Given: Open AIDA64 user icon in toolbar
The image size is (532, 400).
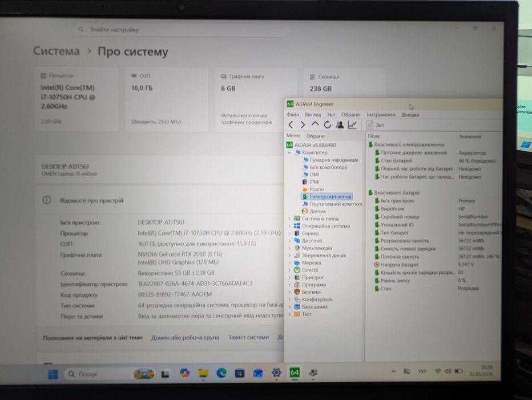Looking at the screenshot, I should tap(340, 125).
